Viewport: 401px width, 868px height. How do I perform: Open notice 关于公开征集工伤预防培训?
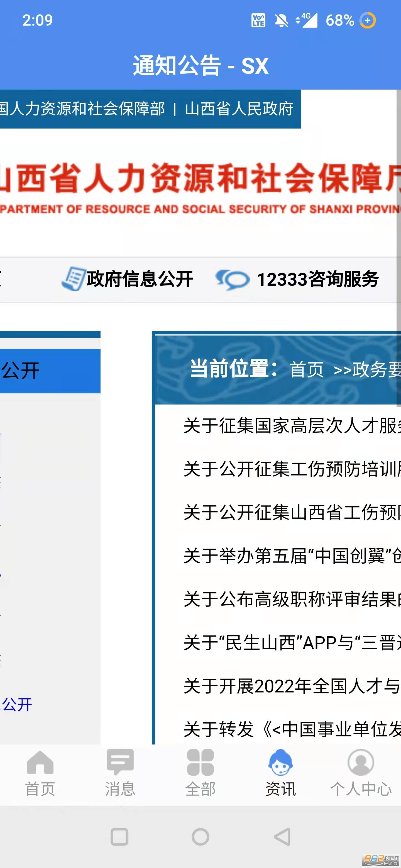[x=292, y=469]
